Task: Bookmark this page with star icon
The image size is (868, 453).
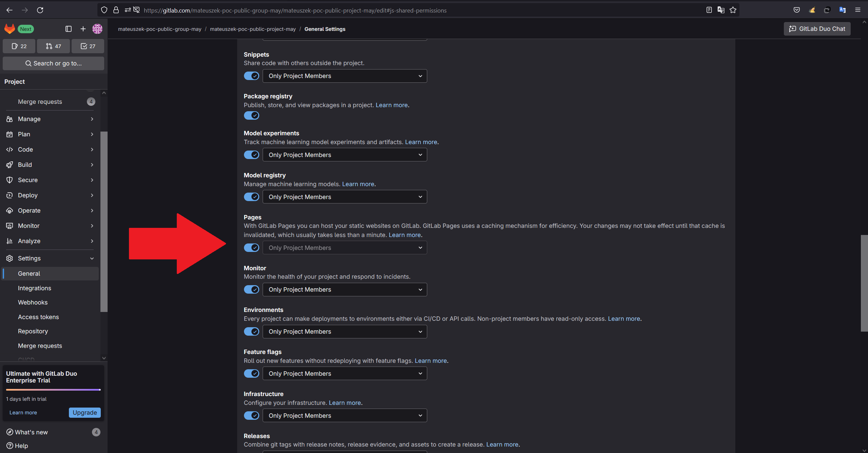Action: (x=733, y=10)
